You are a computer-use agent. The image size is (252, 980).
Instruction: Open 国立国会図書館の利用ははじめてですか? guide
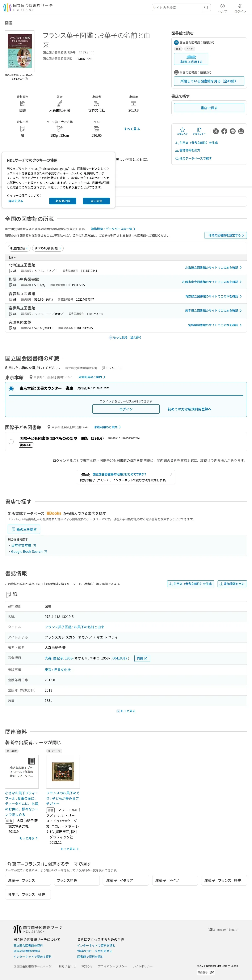click(x=126, y=477)
